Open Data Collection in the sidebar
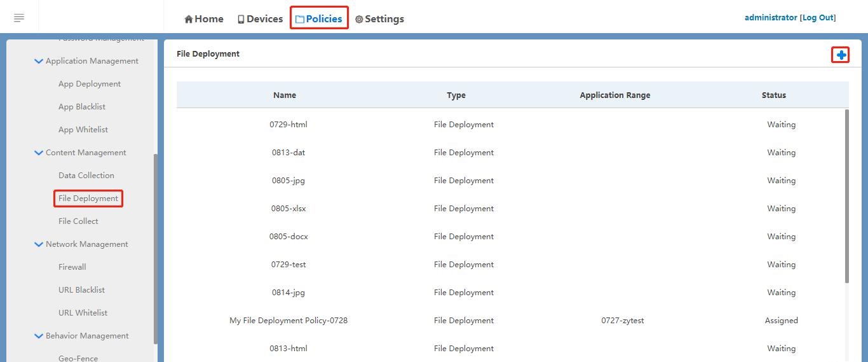 coord(86,176)
